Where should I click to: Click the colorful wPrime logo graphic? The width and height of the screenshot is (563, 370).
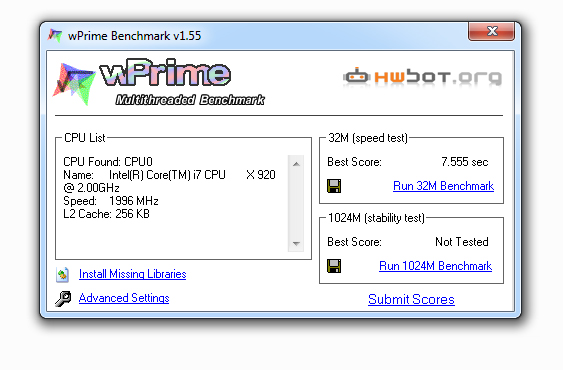click(74, 84)
